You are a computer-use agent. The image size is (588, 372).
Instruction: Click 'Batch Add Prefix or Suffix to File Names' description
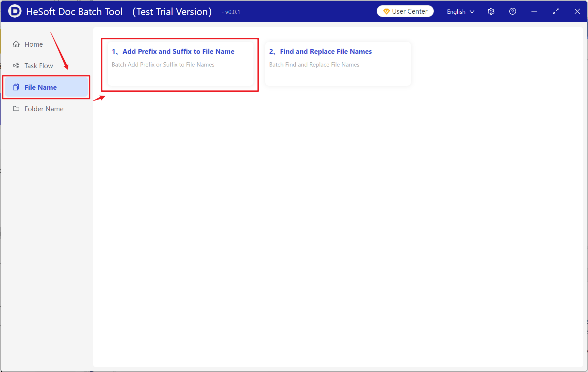[163, 65]
